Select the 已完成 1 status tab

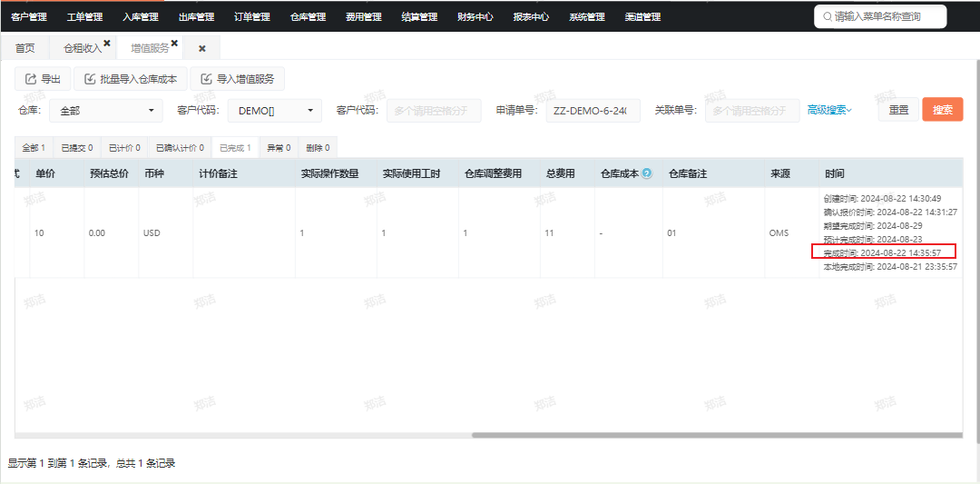pos(236,148)
